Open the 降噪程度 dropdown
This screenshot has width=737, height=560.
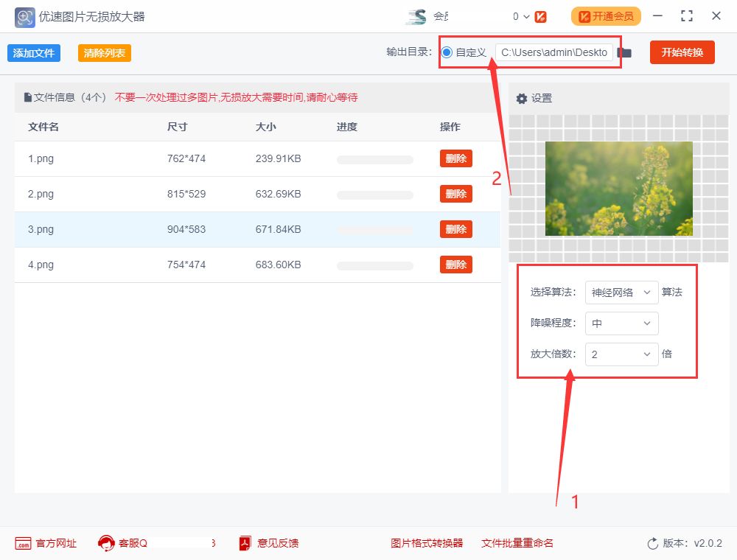click(621, 323)
